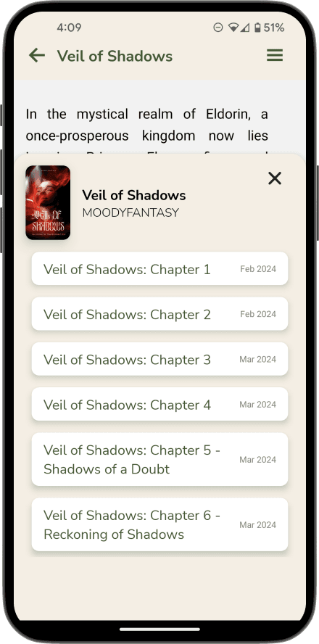Close the chapter list sheet

[275, 178]
